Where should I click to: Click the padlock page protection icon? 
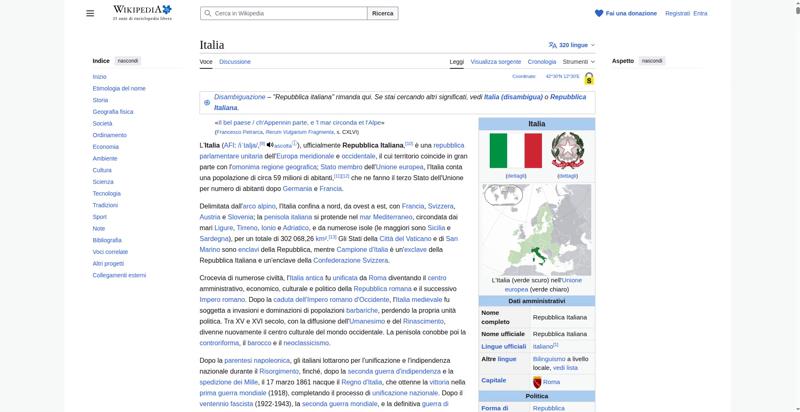point(589,78)
